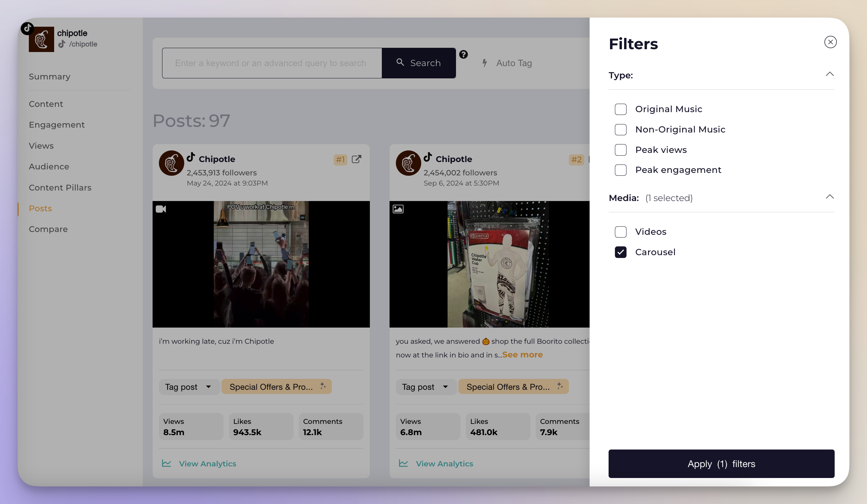Click the Chipotle avatar on post #1
Image resolution: width=867 pixels, height=504 pixels.
click(x=171, y=163)
